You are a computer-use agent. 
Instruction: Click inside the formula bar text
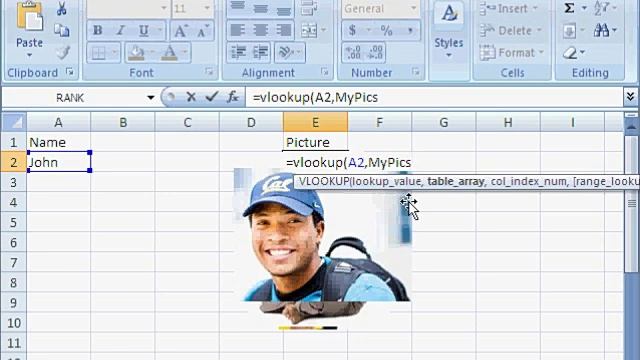315,98
